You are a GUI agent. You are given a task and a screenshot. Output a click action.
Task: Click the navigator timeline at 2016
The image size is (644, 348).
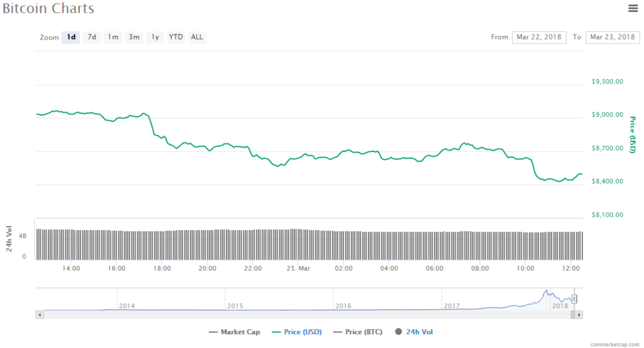343,305
